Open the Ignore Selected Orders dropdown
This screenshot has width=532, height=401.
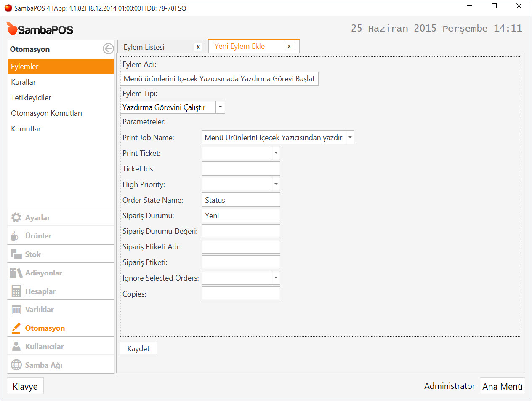276,278
